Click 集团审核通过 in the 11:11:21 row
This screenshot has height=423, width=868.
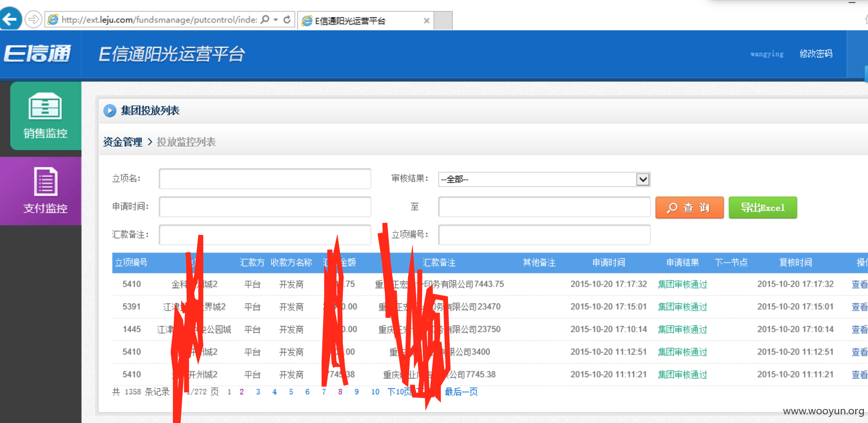coord(682,375)
